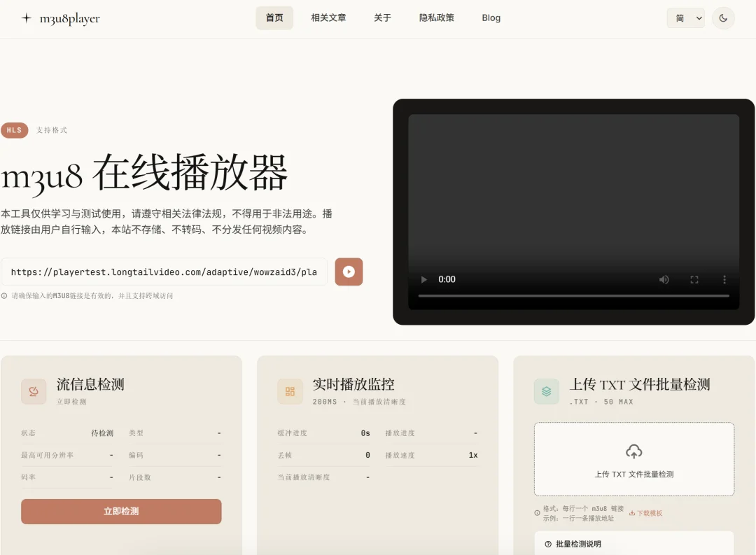
Task: Open the TXT file upload drop zone
Action: point(634,459)
